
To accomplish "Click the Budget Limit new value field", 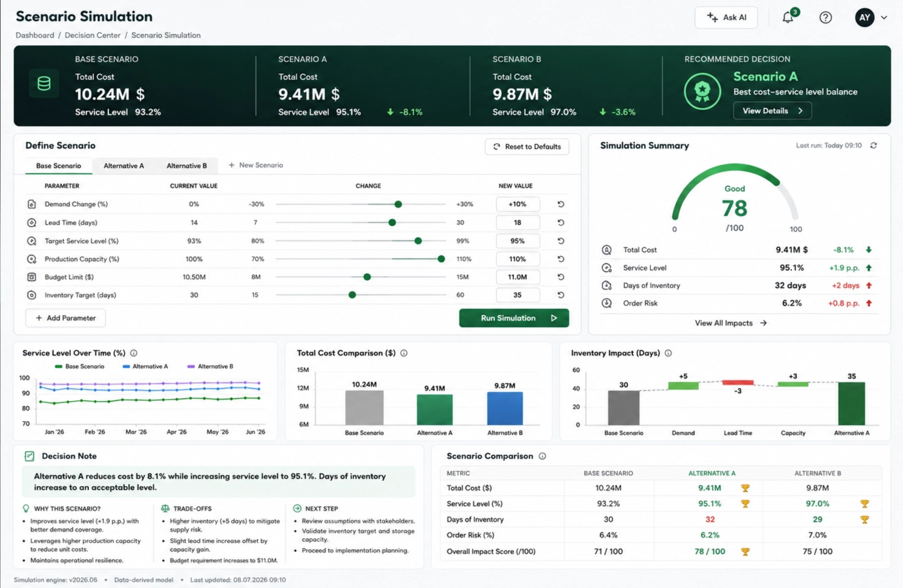I will point(518,277).
